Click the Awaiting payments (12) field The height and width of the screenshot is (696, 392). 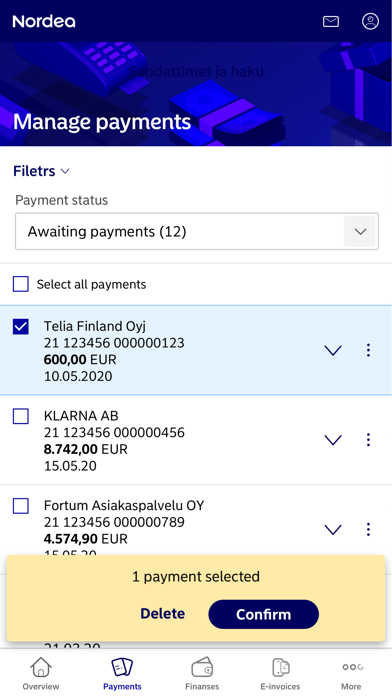tap(197, 231)
